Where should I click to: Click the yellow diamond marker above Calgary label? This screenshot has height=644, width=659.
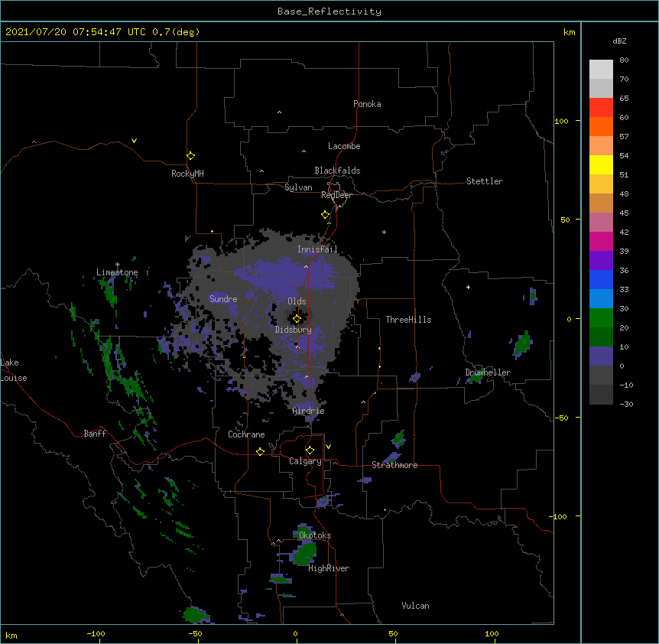(310, 450)
